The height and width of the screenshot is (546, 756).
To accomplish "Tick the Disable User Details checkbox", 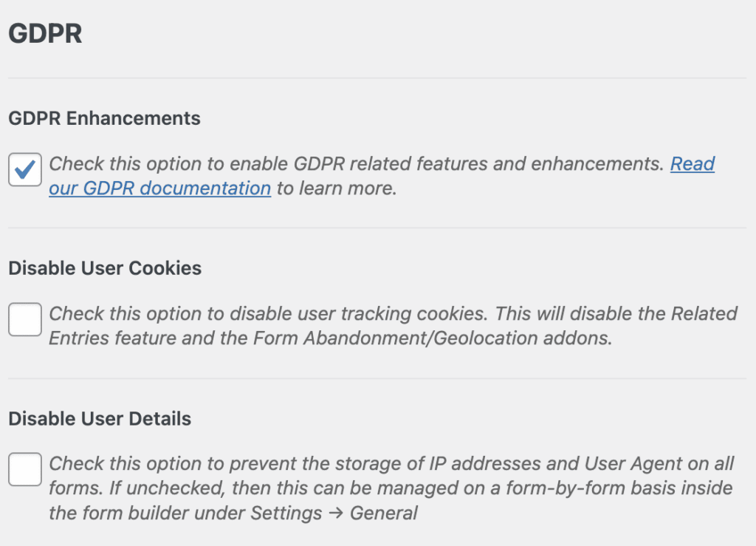I will pos(25,470).
